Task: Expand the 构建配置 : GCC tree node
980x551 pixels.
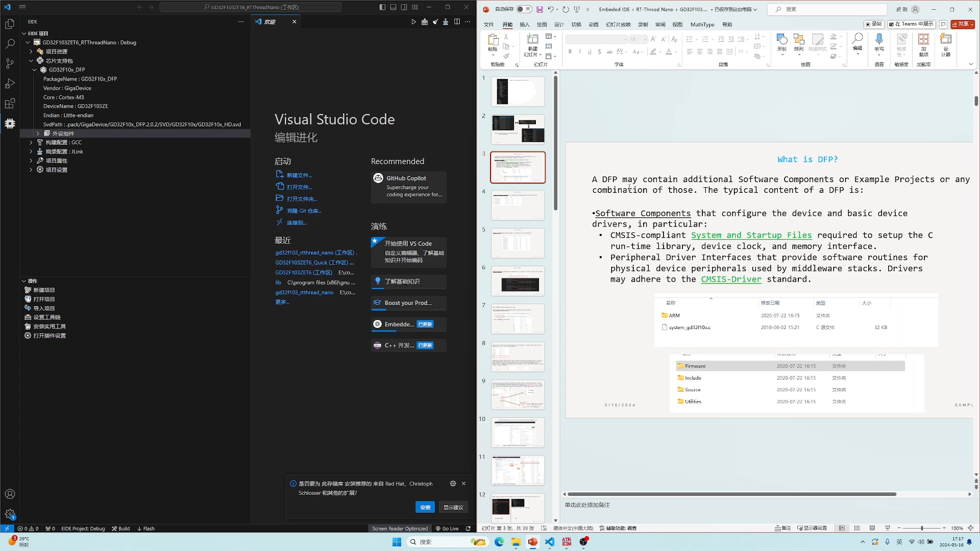Action: pos(32,142)
